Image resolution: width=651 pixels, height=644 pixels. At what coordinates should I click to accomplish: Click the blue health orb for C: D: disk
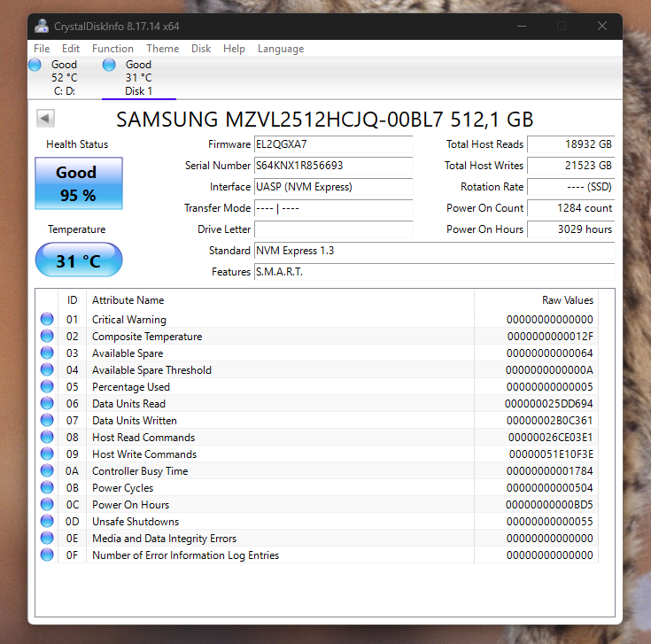coord(35,65)
